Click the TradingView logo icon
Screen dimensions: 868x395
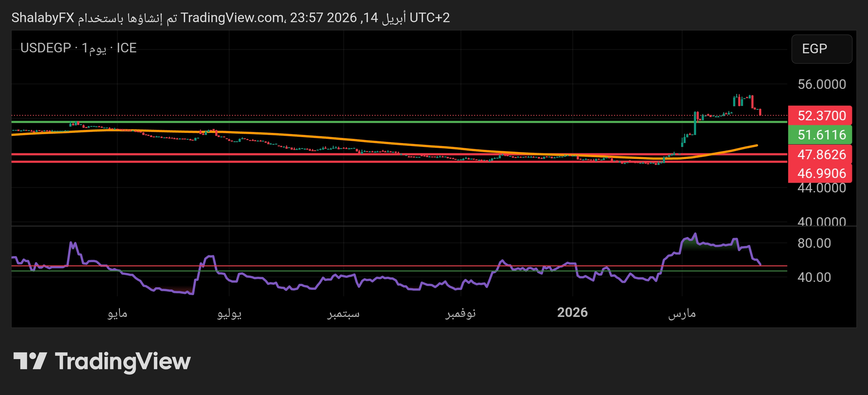30,361
